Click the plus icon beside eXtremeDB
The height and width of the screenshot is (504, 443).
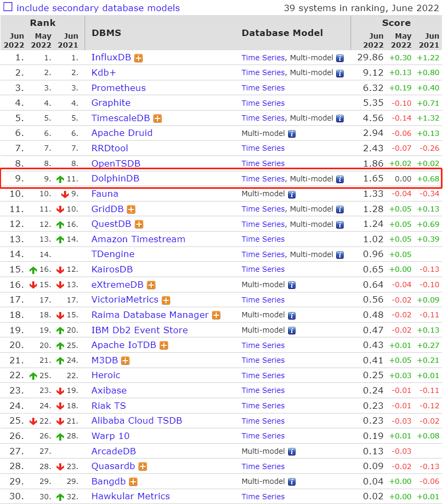coord(151,285)
